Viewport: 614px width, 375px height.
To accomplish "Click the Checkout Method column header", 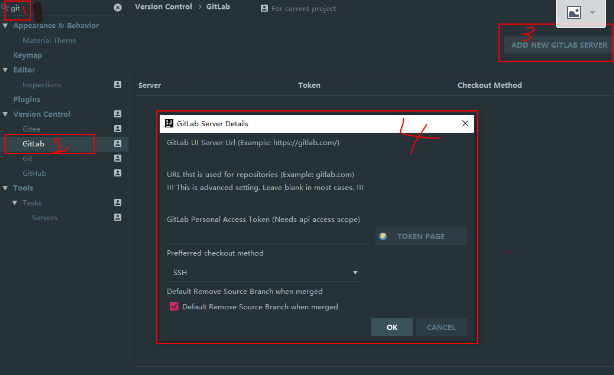I will click(x=489, y=85).
